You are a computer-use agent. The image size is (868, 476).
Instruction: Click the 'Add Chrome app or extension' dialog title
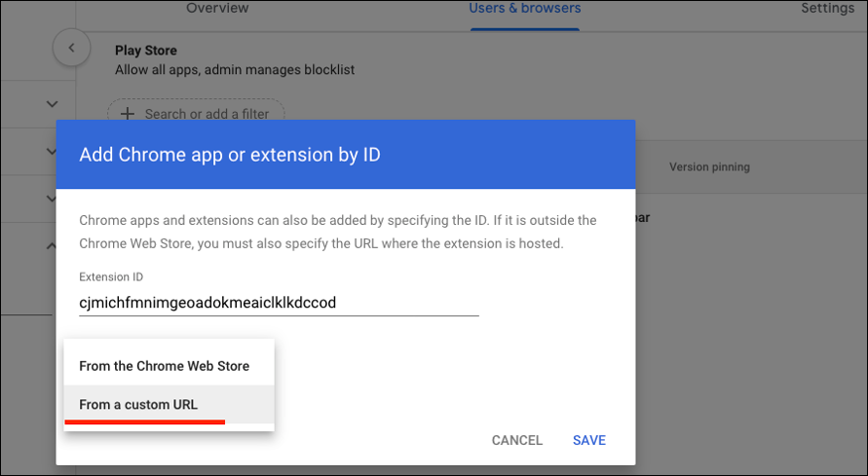pyautogui.click(x=230, y=154)
